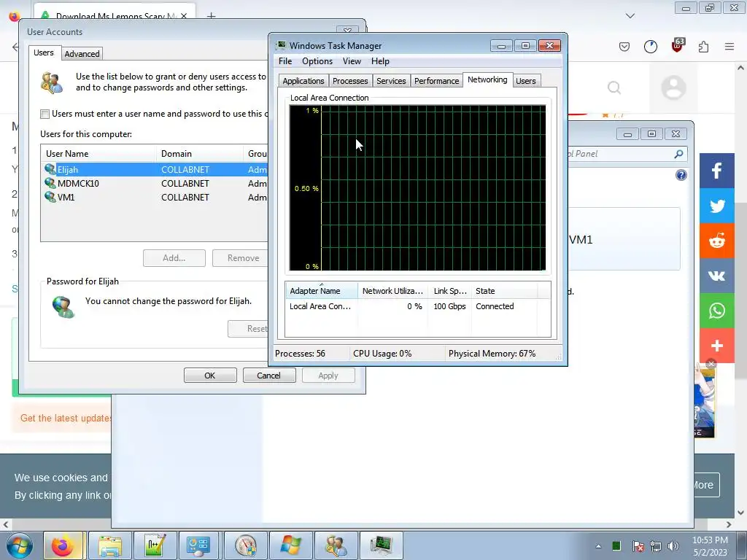Viewport: 747px width, 560px height.
Task: Toggle users must enter password checkbox
Action: pyautogui.click(x=44, y=114)
